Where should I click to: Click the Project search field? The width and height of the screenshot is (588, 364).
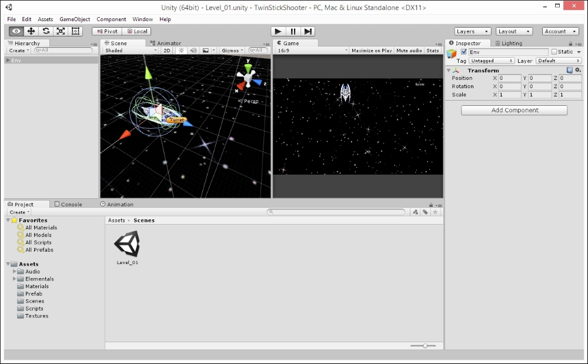pos(336,212)
